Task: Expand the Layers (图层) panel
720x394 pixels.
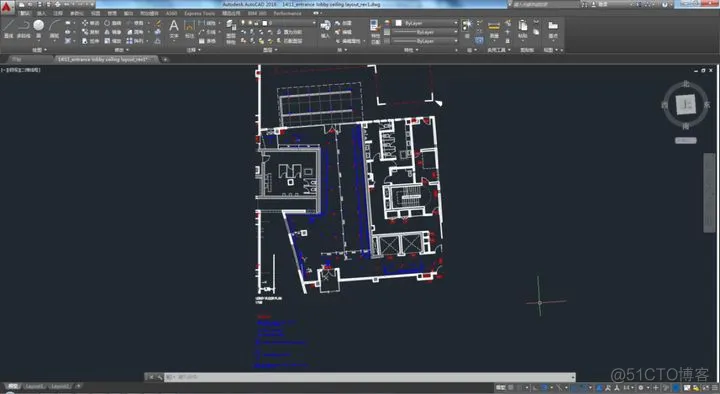Action: (270, 50)
